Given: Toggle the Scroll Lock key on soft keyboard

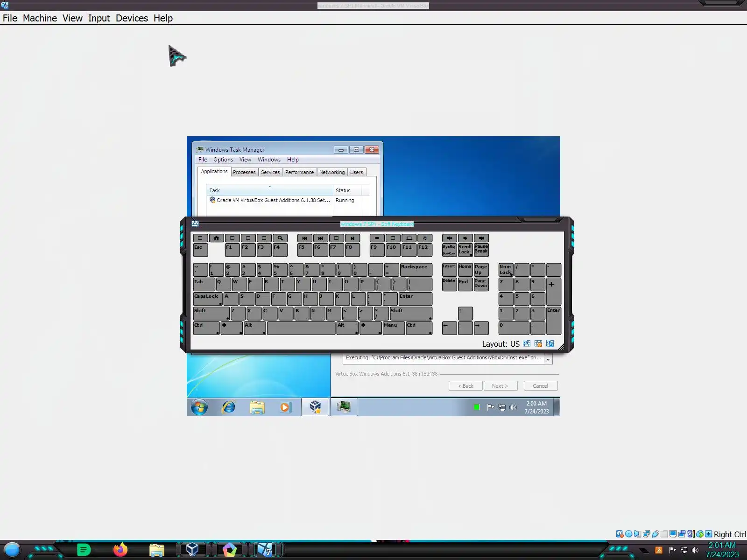Looking at the screenshot, I should pos(465,250).
